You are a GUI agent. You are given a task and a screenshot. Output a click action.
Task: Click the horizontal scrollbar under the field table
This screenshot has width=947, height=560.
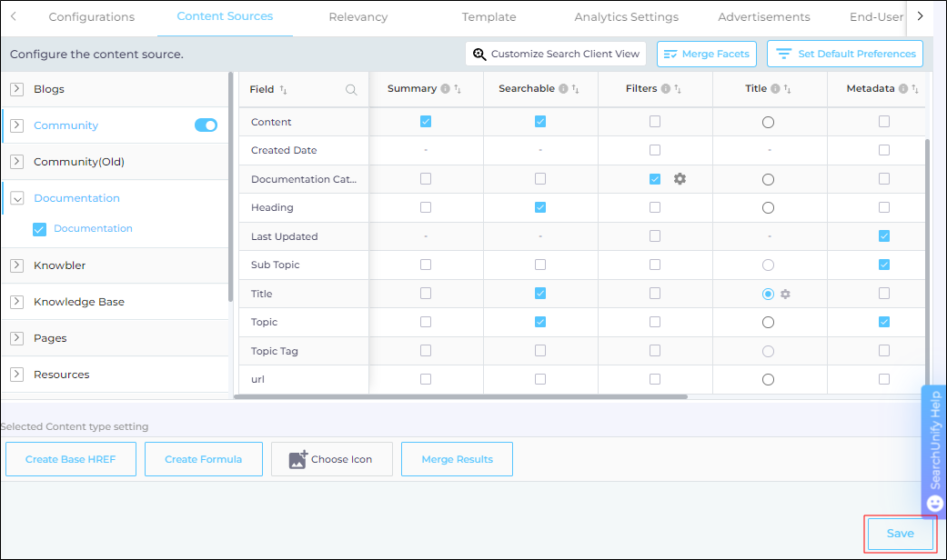pos(460,396)
